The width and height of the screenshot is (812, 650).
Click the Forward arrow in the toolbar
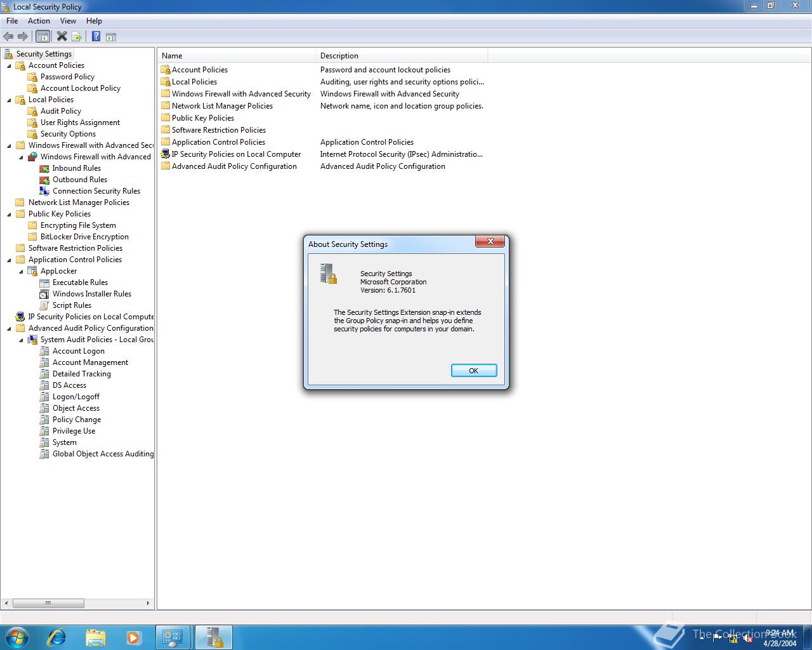pyautogui.click(x=23, y=37)
